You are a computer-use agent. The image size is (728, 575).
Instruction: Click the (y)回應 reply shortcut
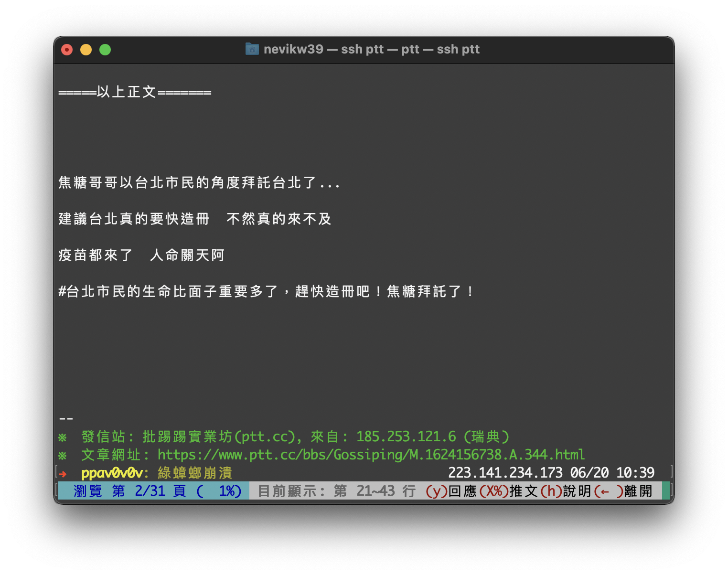click(451, 491)
